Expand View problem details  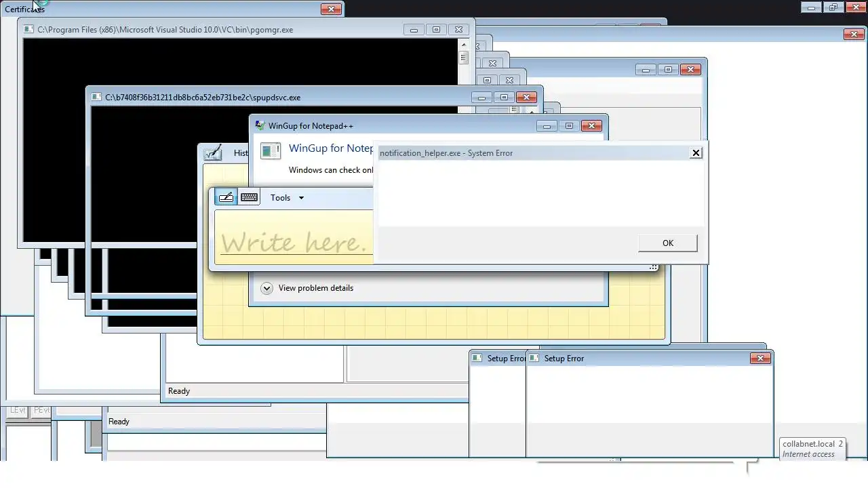point(307,288)
